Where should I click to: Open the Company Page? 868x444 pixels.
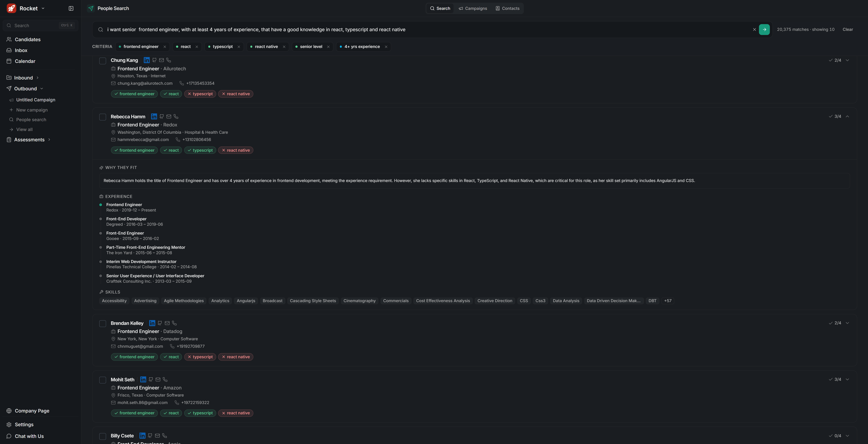32,411
